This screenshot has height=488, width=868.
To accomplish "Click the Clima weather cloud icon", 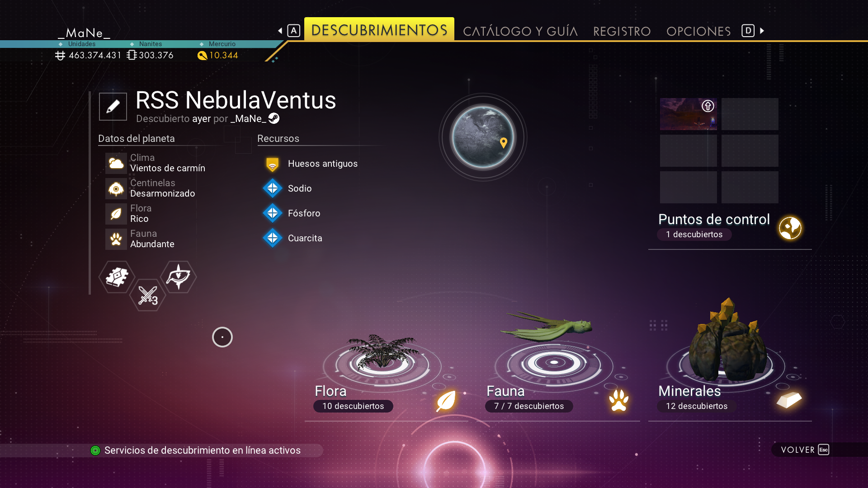I will [x=116, y=163].
